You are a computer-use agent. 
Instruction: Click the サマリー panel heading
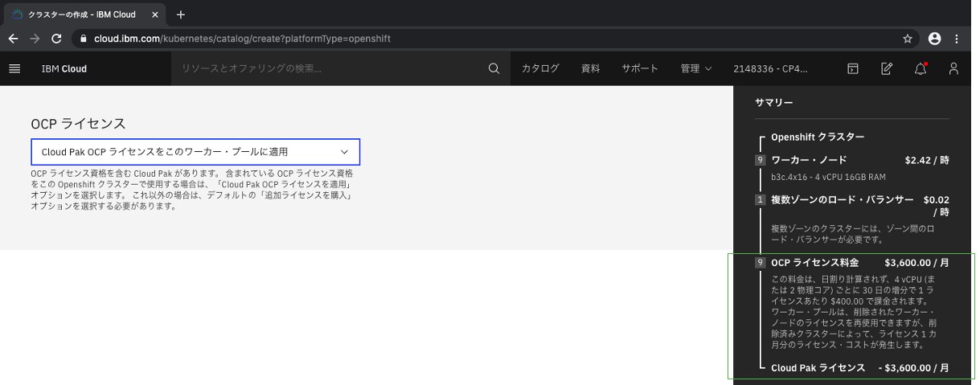(774, 103)
